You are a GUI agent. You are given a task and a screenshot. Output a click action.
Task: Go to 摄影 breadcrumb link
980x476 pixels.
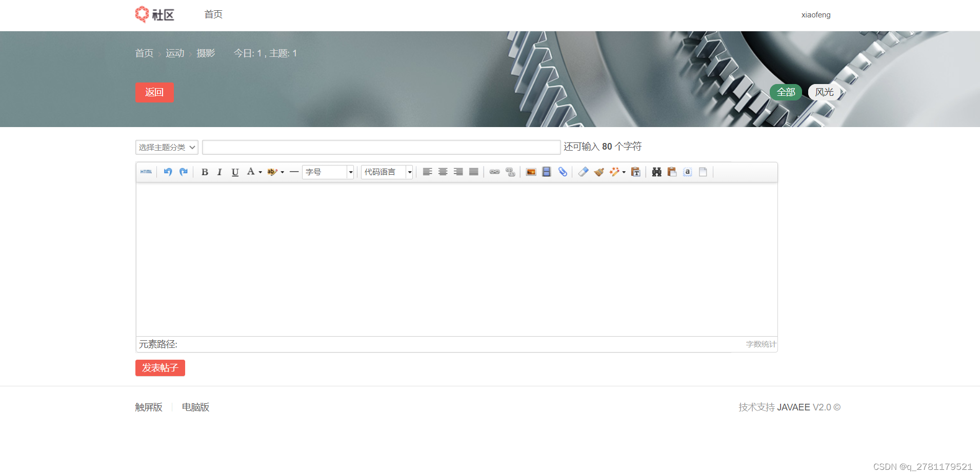coord(206,53)
